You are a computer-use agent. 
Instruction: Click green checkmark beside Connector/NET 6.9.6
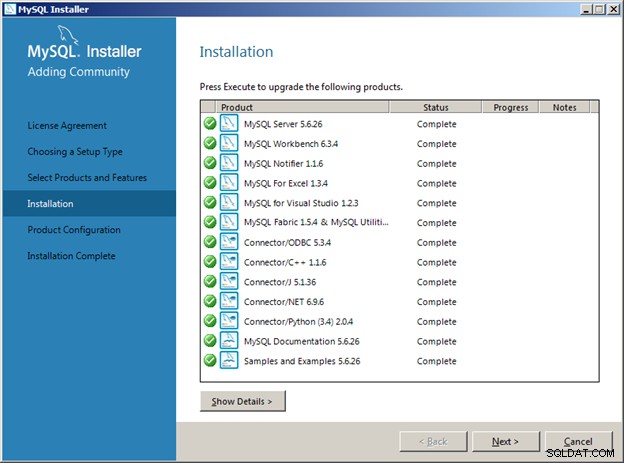[x=210, y=301]
